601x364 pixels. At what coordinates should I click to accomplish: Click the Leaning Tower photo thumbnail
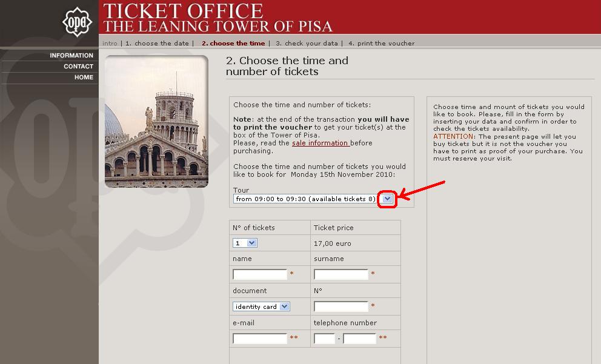[156, 121]
